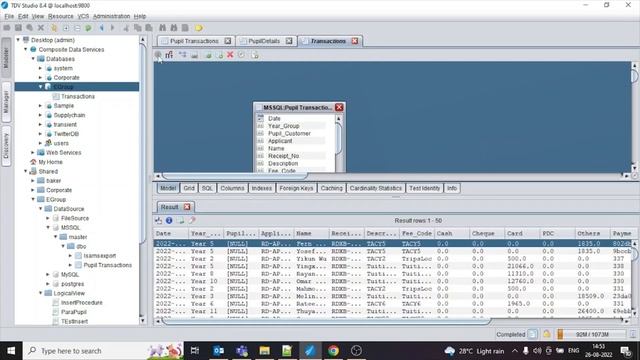Click the green Refresh icon in main toolbar

[x=89, y=28]
